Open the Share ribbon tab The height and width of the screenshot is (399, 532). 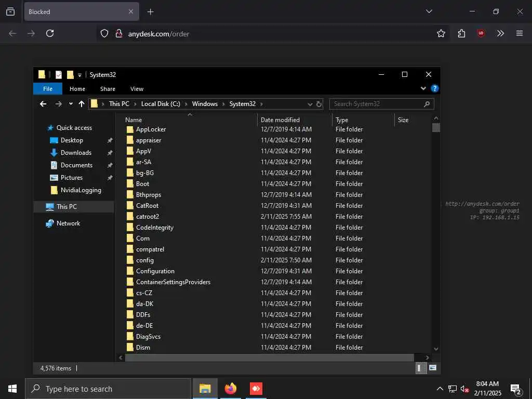pos(108,89)
